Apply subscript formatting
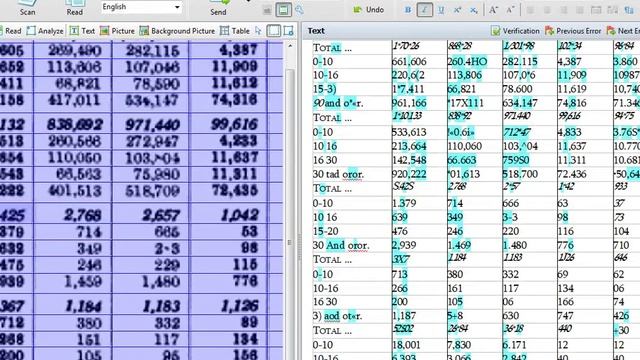The image size is (640, 360). pyautogui.click(x=473, y=10)
